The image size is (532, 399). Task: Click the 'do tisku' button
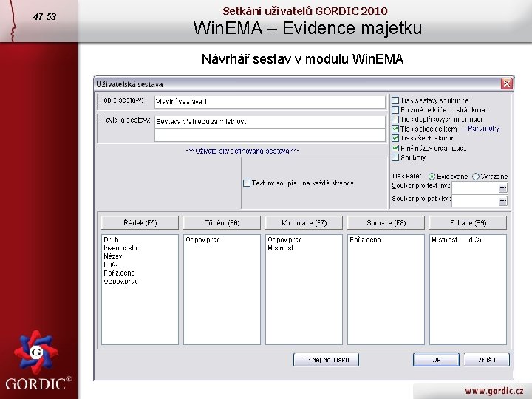pos(326,360)
